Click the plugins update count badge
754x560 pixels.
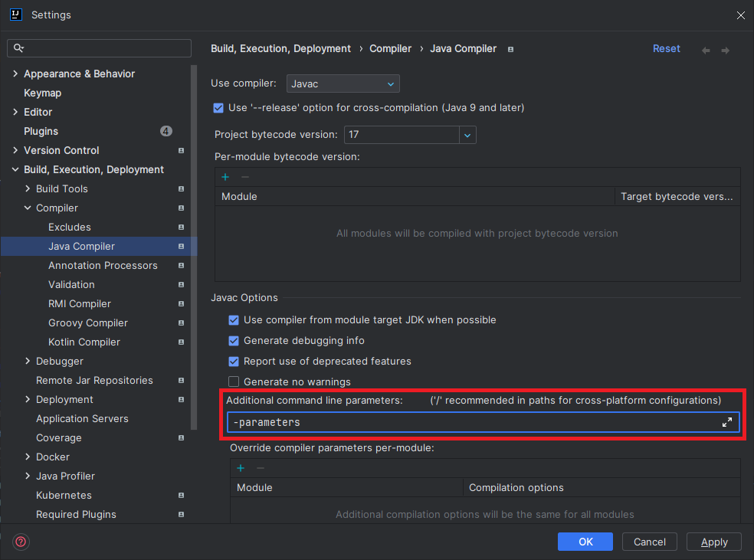click(x=166, y=131)
